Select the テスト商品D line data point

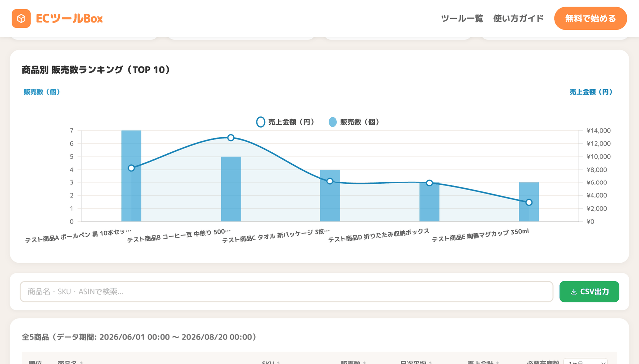[x=429, y=183]
